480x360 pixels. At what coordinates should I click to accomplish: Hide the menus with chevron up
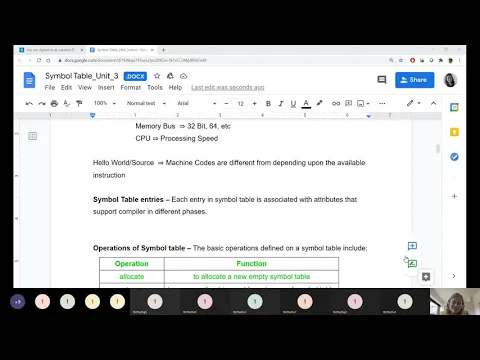coord(433,103)
